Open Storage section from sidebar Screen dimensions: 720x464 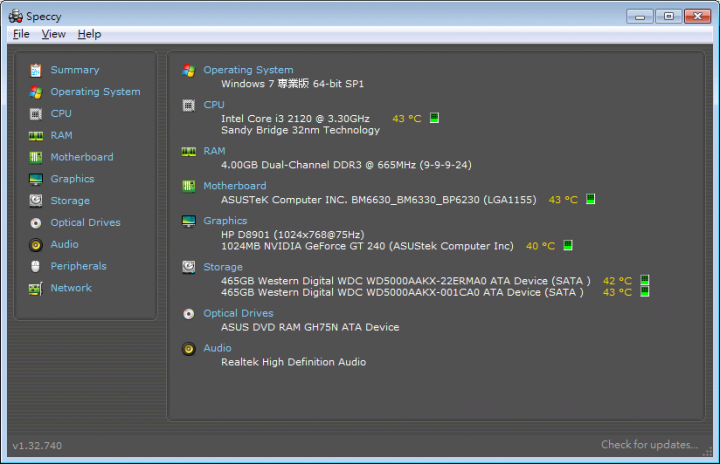(x=70, y=201)
